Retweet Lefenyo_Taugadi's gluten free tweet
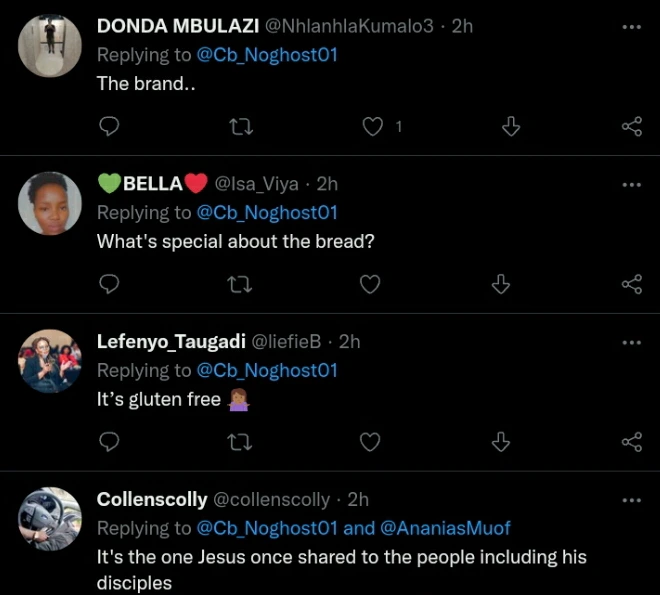 240,442
